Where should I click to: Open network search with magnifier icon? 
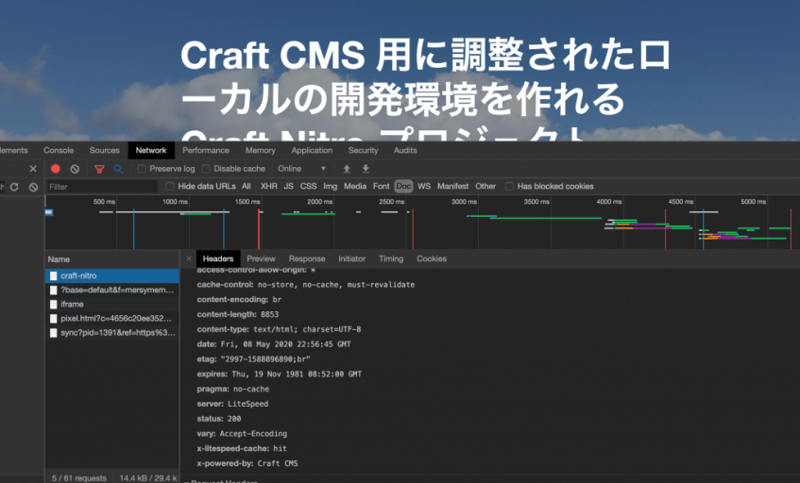[x=118, y=169]
